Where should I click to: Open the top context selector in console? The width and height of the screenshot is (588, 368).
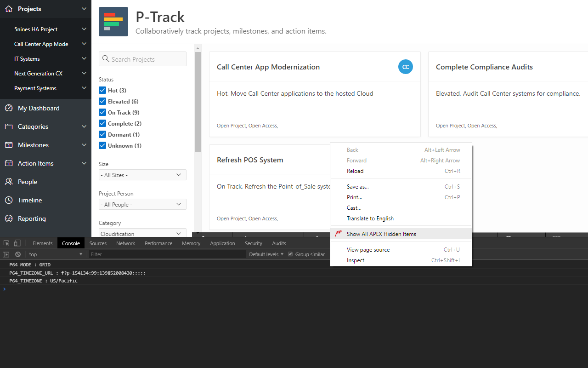pyautogui.click(x=56, y=254)
